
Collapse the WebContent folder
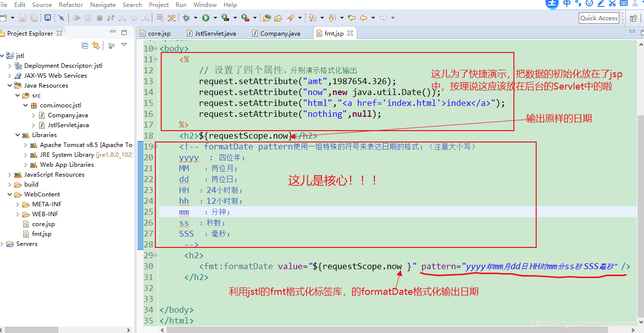point(10,194)
